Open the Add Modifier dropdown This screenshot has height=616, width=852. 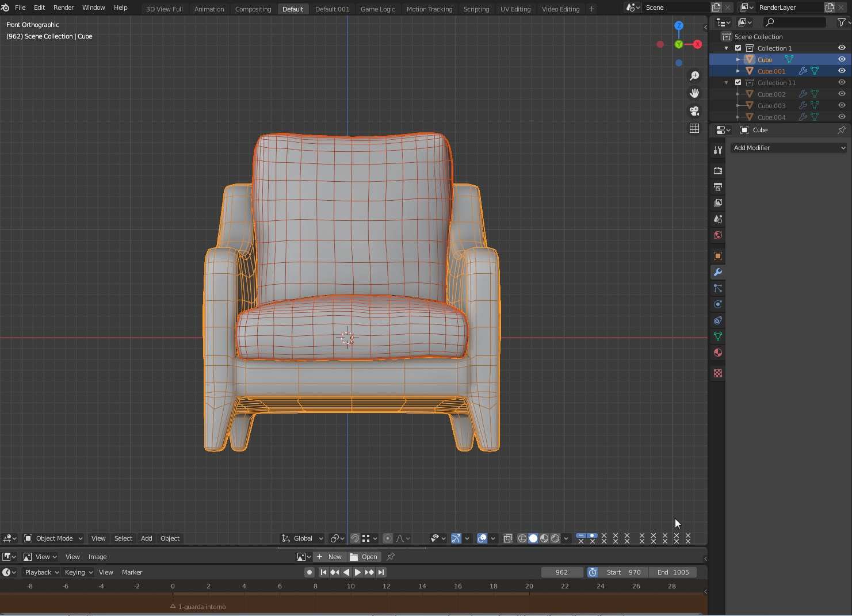pyautogui.click(x=789, y=148)
